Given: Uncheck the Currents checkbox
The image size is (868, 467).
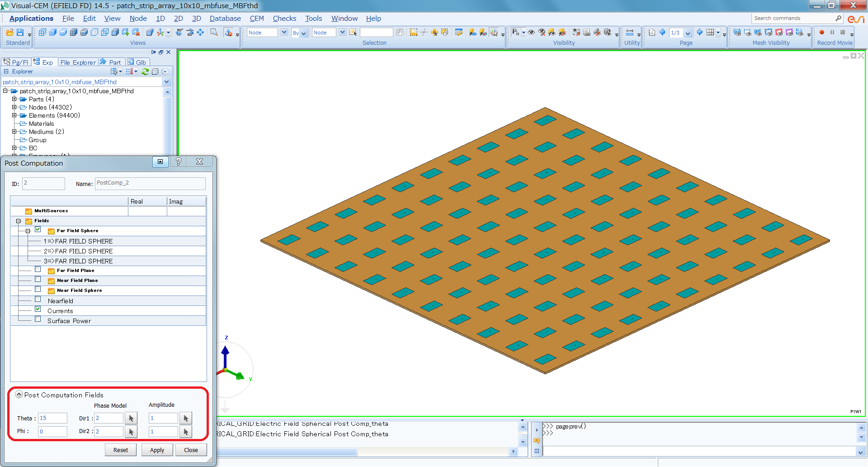Looking at the screenshot, I should click(x=38, y=309).
